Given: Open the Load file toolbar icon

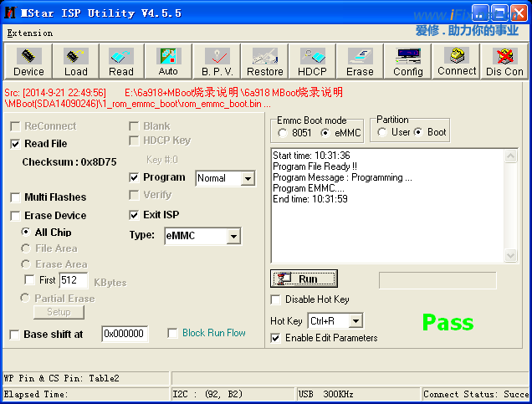Looking at the screenshot, I should point(75,62).
